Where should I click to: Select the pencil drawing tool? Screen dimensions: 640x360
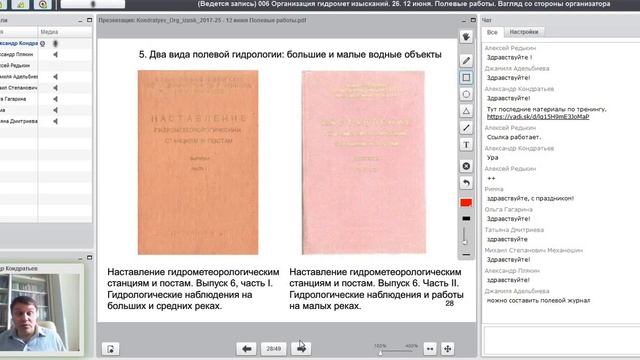point(466,61)
